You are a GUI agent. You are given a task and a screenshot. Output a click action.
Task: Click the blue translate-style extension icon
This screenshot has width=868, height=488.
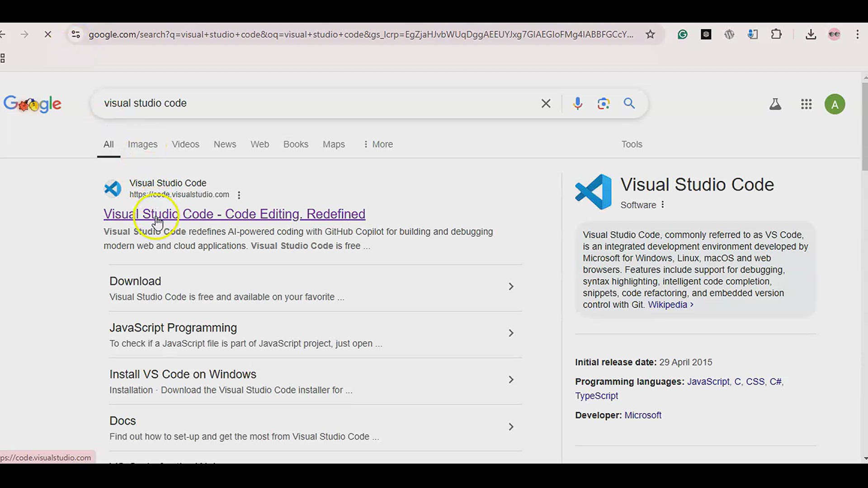tap(753, 34)
